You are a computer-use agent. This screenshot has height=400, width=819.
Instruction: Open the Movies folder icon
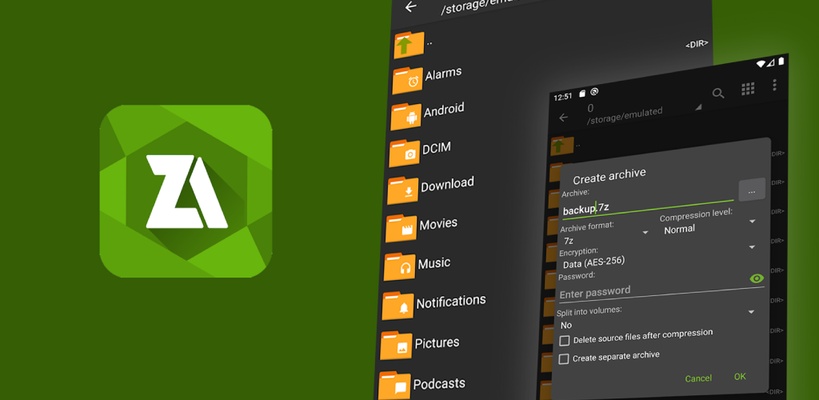click(401, 228)
